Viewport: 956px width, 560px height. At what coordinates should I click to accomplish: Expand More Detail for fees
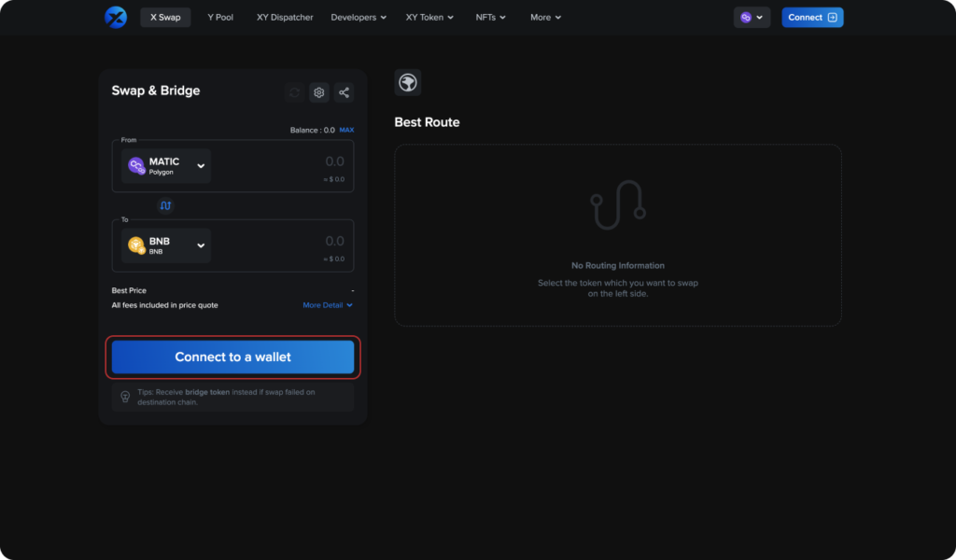tap(328, 305)
